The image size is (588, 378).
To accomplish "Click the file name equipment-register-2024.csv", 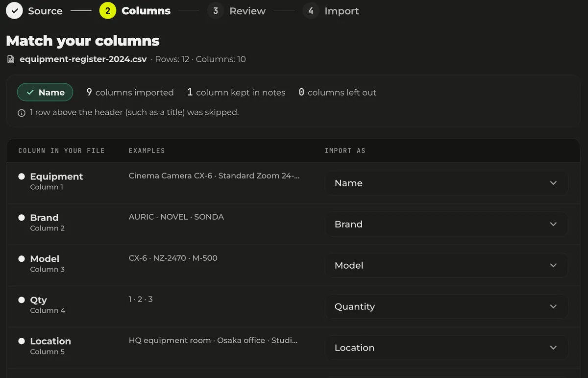I will [x=83, y=59].
